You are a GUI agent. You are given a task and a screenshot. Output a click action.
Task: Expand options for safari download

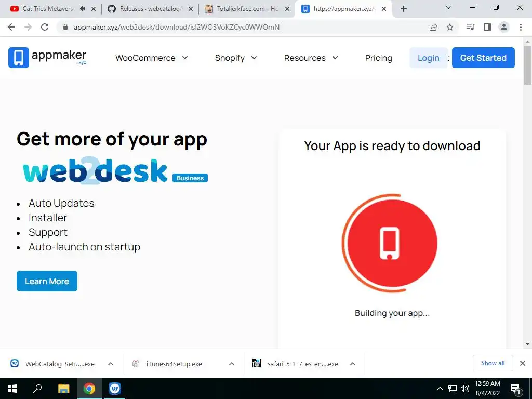point(353,364)
